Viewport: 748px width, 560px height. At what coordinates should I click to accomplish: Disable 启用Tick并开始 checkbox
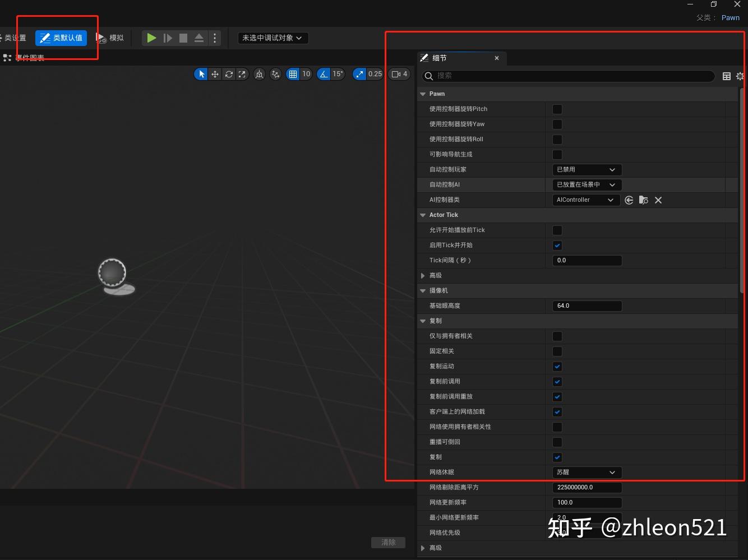click(x=557, y=245)
